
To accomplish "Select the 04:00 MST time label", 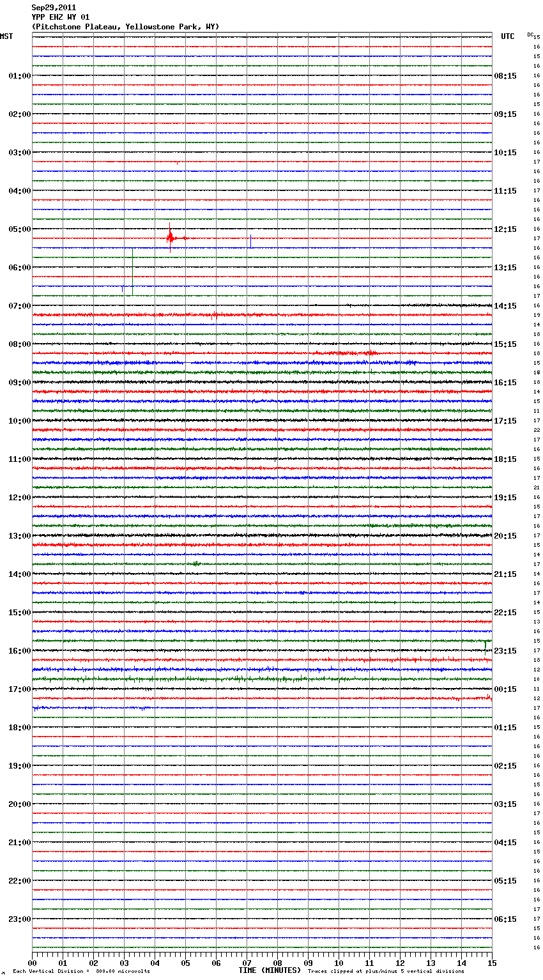I will point(20,191).
